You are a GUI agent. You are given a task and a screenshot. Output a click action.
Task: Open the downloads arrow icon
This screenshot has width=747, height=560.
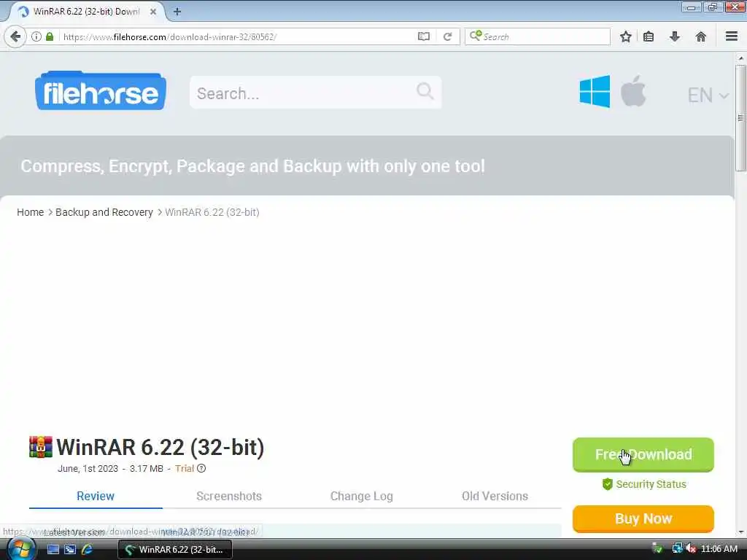pos(675,36)
